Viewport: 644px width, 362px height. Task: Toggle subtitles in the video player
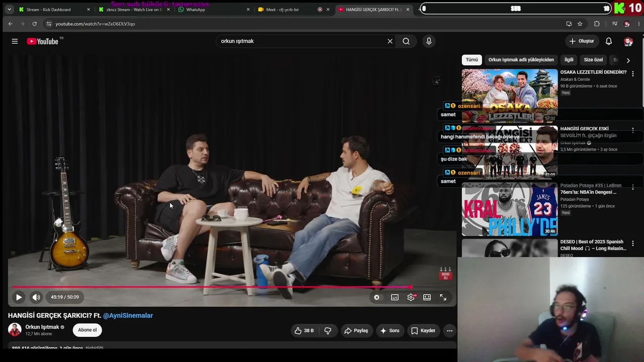click(x=395, y=297)
